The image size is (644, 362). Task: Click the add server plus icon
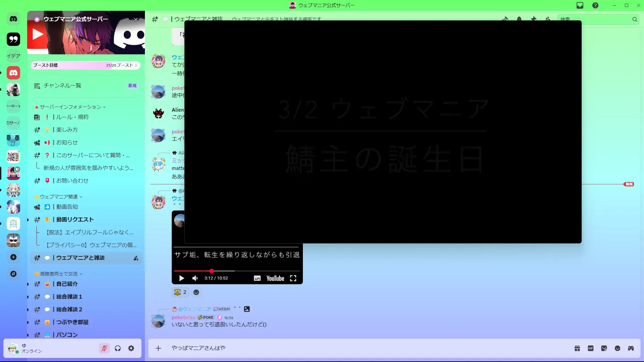pos(13,257)
